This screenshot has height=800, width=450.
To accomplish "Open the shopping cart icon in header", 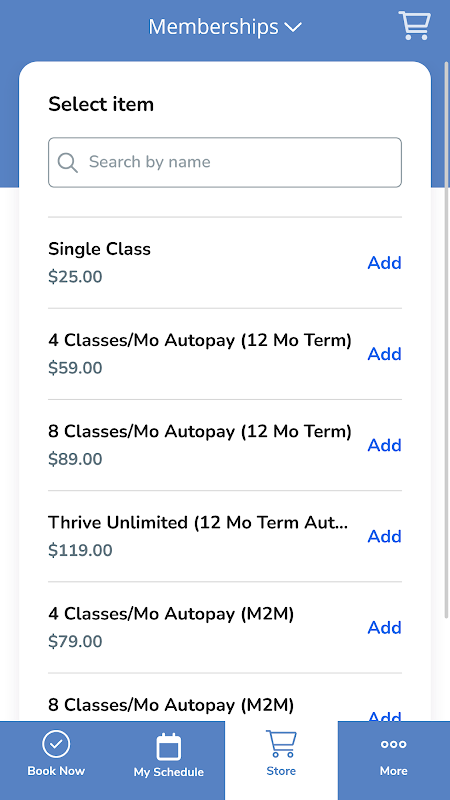I will point(414,26).
